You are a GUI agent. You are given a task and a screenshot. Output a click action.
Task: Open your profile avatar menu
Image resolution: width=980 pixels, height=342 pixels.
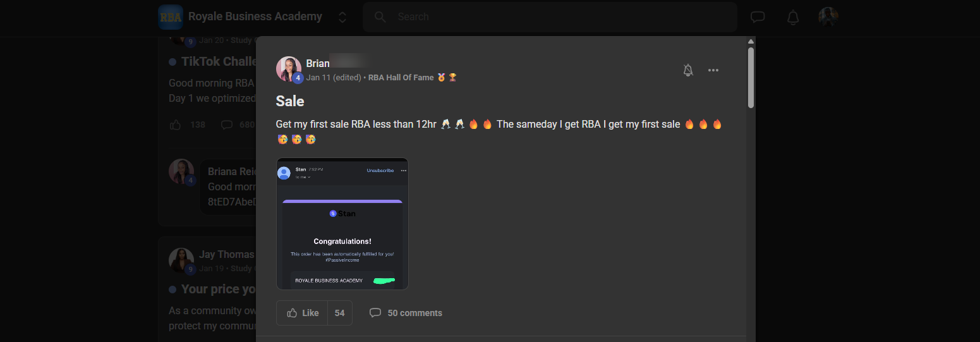click(x=828, y=17)
